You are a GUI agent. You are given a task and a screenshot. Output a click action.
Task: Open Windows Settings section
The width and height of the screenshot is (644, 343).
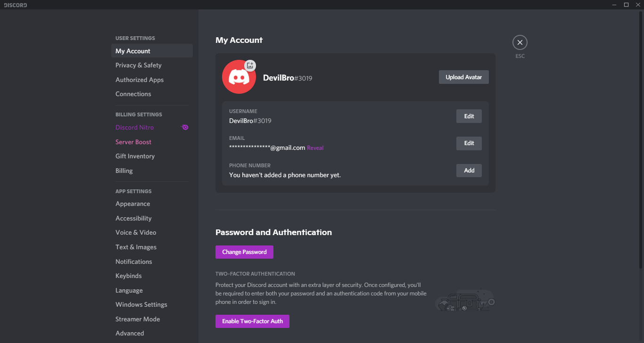pos(152,304)
